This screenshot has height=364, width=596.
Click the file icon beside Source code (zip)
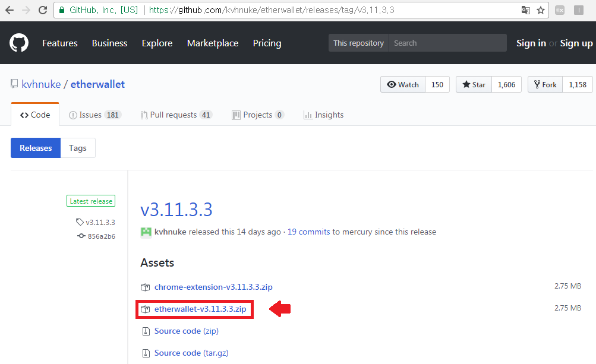[x=146, y=331]
